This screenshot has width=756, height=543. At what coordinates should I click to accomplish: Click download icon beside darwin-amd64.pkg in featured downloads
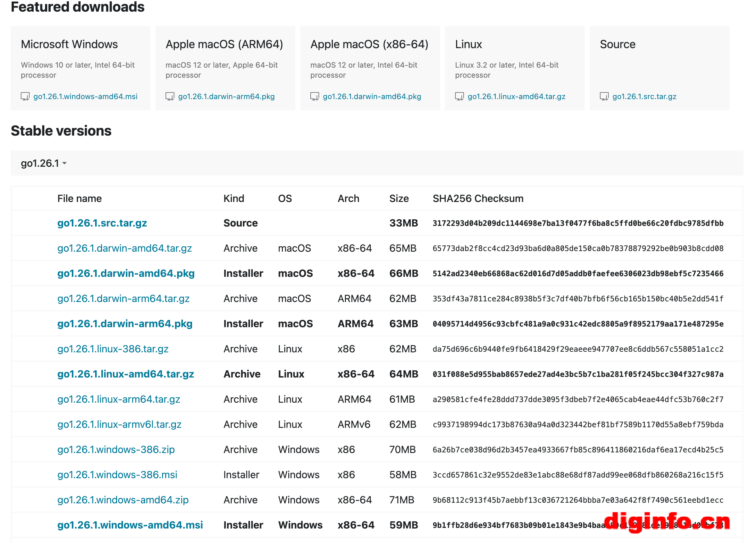click(314, 96)
